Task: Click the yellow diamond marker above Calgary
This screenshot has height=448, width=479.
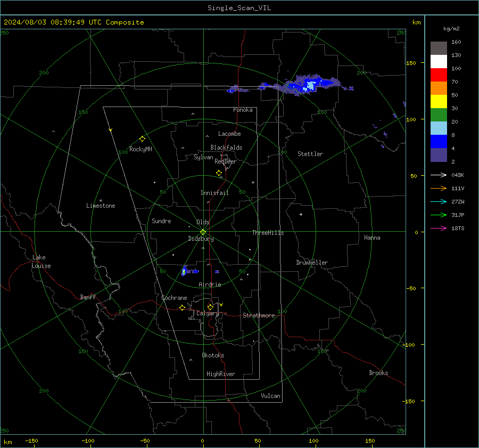Action: coord(210,307)
